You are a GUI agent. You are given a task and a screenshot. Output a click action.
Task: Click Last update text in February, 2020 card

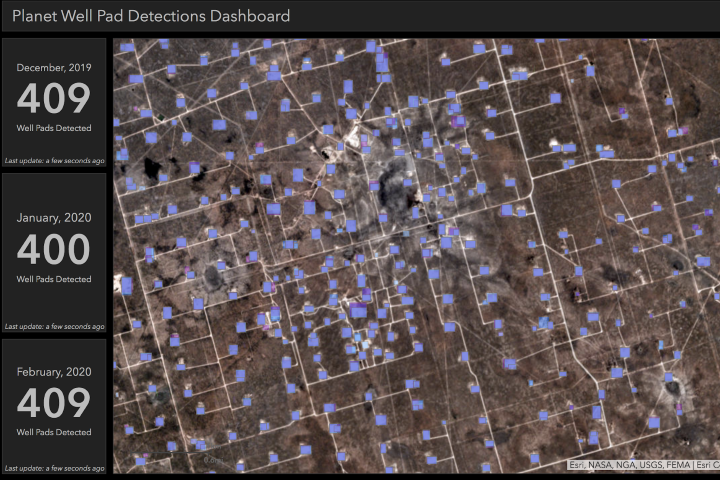click(x=54, y=469)
